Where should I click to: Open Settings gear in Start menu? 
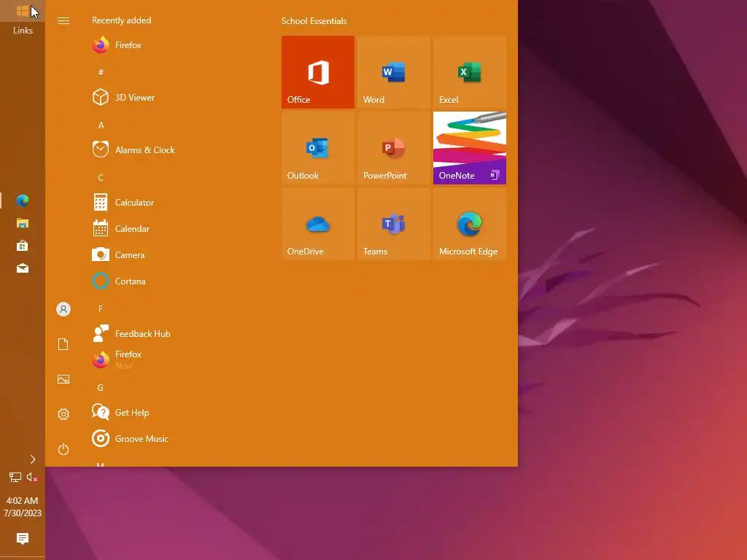[x=63, y=414]
